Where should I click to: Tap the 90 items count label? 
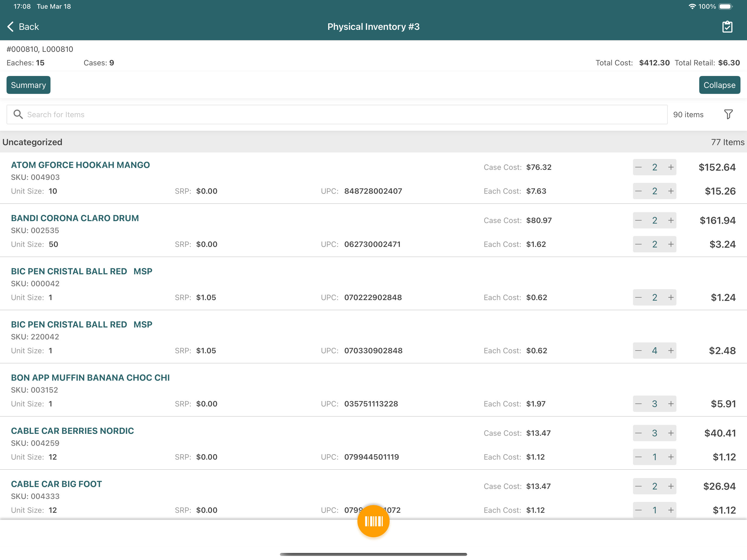click(688, 115)
